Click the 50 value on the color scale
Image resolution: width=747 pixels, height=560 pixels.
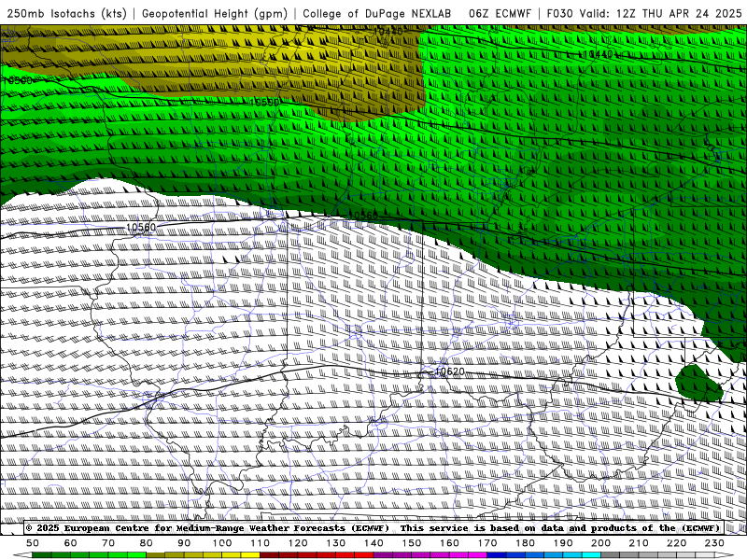(x=33, y=543)
